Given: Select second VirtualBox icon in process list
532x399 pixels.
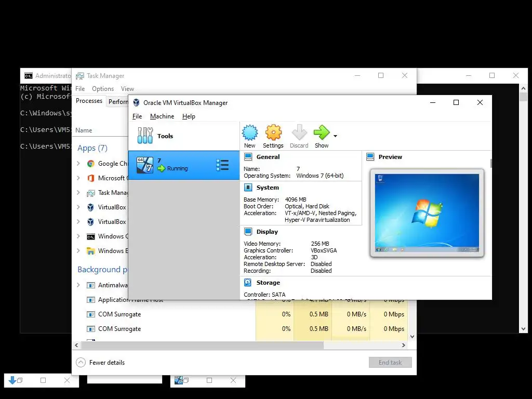Looking at the screenshot, I should (x=90, y=222).
